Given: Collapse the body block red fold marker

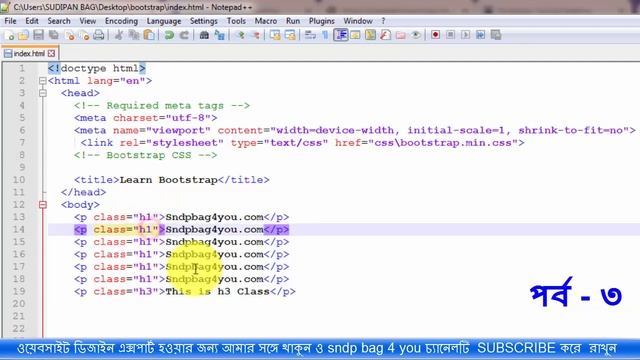Looking at the screenshot, I should coord(42,204).
